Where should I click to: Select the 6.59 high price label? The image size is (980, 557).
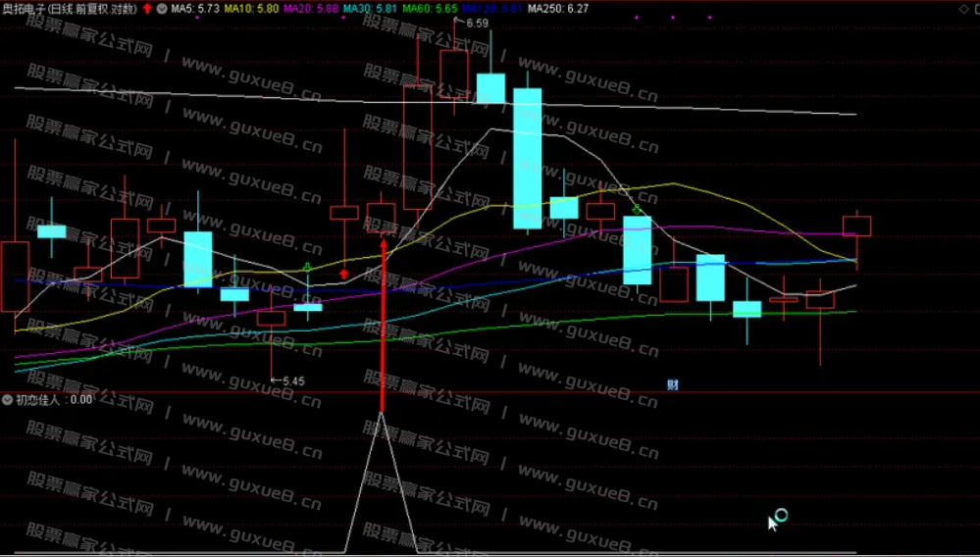(477, 23)
